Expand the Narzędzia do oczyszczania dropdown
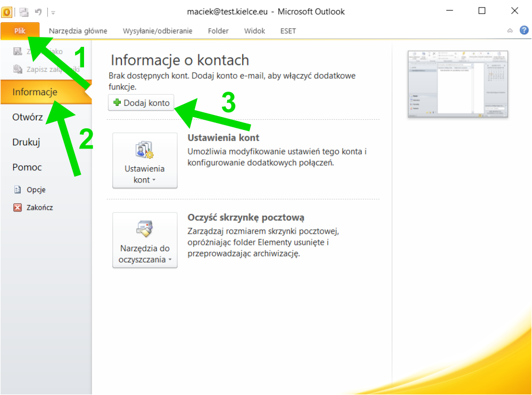Viewport: 532px width, 395px height. pyautogui.click(x=145, y=241)
